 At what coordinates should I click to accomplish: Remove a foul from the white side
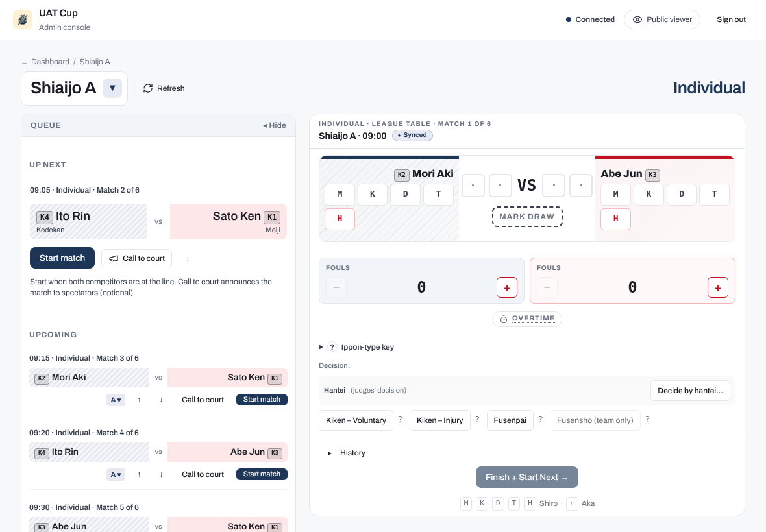[336, 287]
